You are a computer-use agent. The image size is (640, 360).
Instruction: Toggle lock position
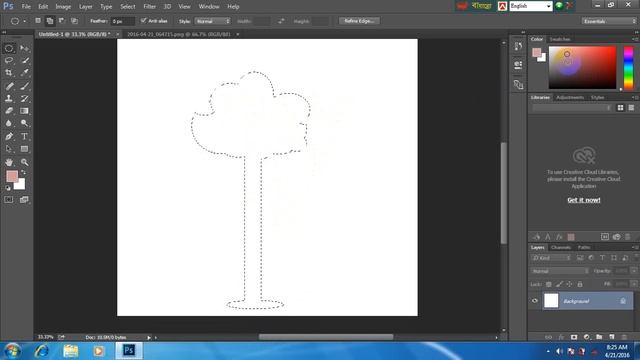(569, 284)
